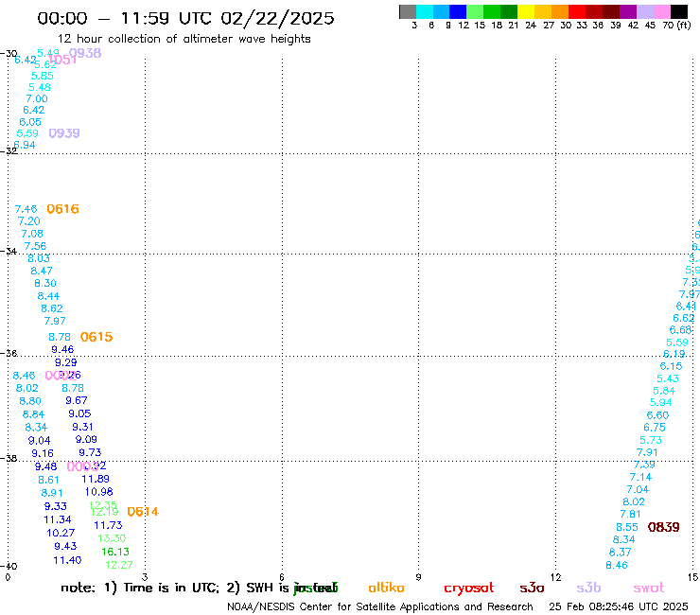Click the wave height value 5.85
The width and height of the screenshot is (700, 615).
point(43,76)
